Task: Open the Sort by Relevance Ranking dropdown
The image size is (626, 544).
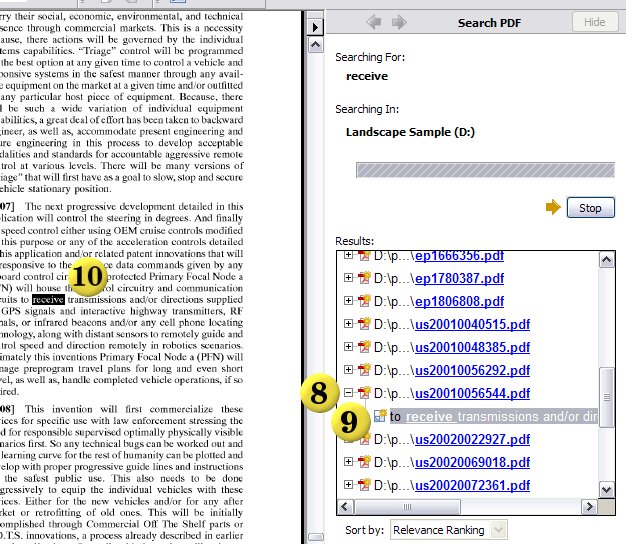Action: tap(449, 530)
